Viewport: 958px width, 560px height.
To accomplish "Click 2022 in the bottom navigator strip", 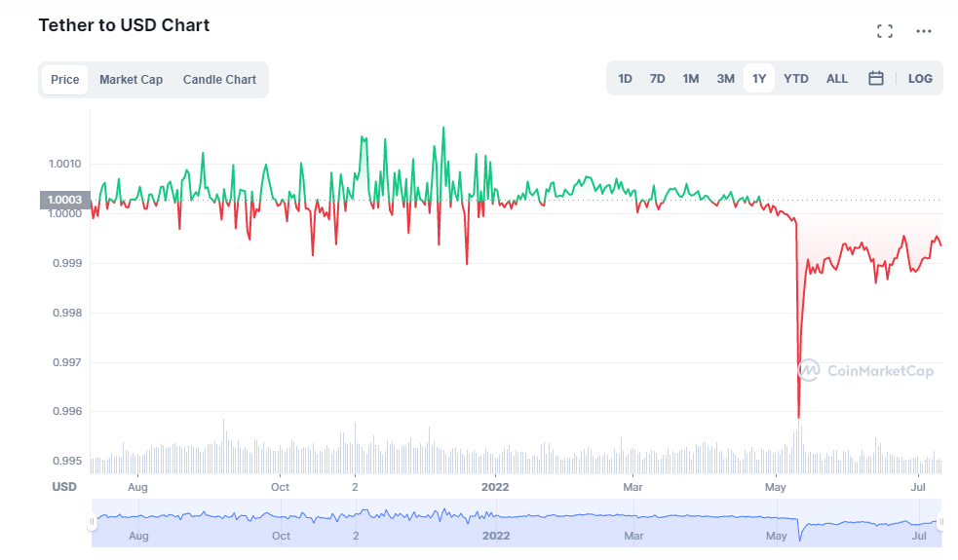I will pos(496,536).
